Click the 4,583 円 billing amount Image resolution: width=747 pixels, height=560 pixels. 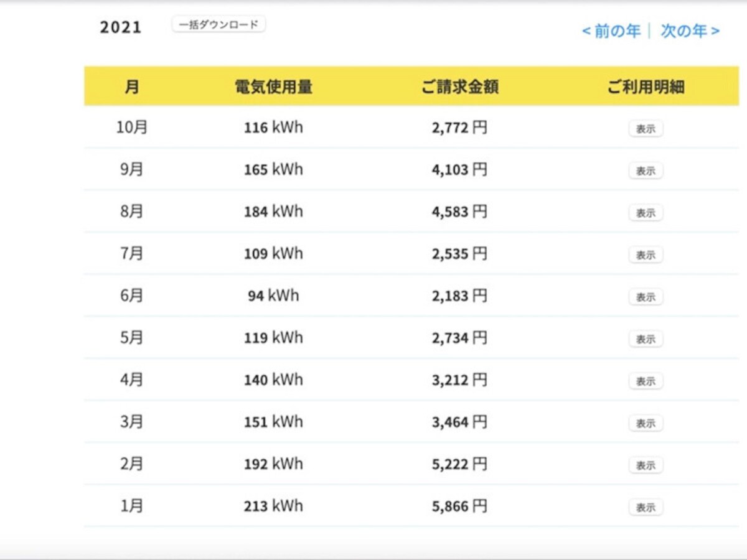tap(459, 212)
